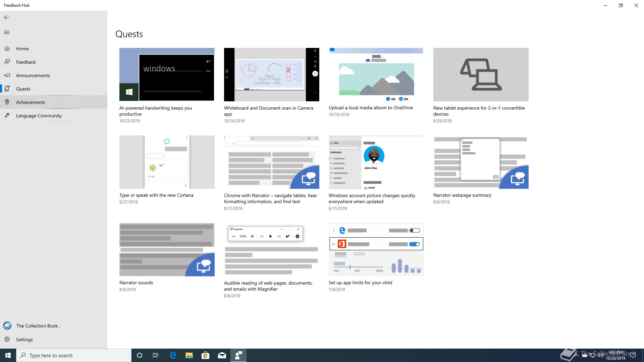The height and width of the screenshot is (362, 644).
Task: Go to Home page
Action: pyautogui.click(x=54, y=49)
